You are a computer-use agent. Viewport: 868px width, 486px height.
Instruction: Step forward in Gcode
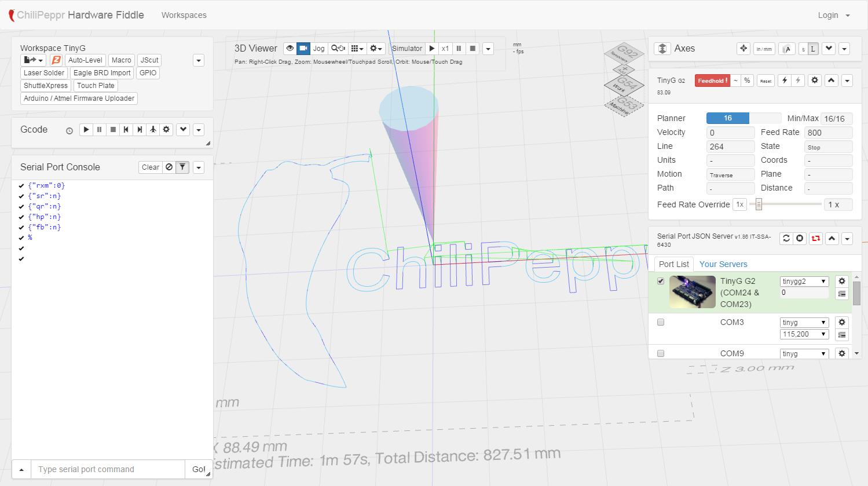pos(140,130)
